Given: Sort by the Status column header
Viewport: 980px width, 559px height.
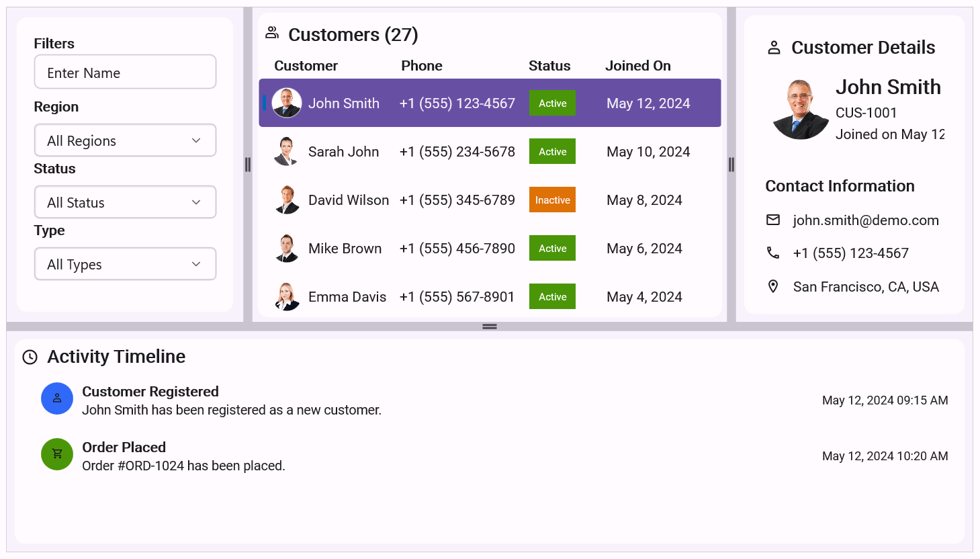Looking at the screenshot, I should point(549,66).
